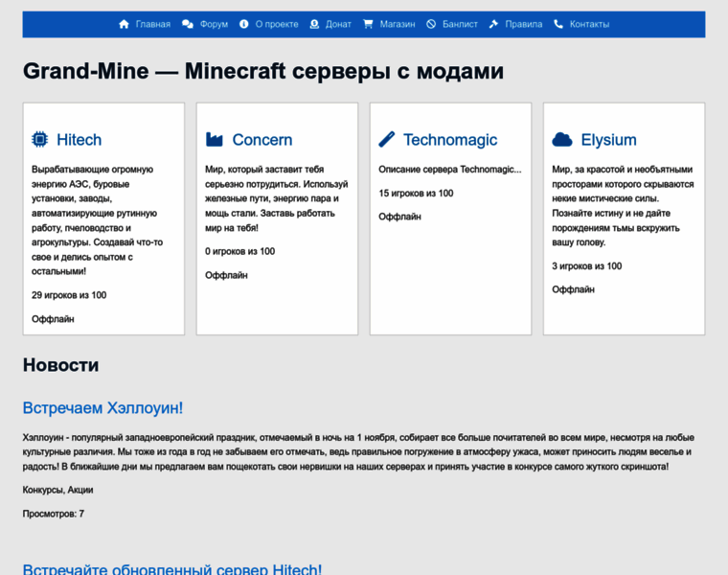
Task: Open Встречайте обновленный сервер Hitech! article
Action: coord(172,569)
